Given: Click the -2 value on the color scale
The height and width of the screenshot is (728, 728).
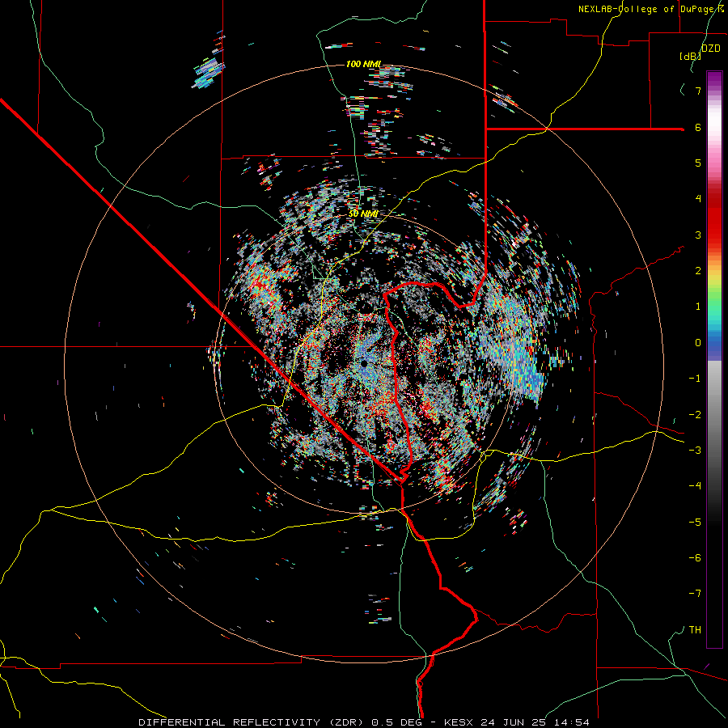Looking at the screenshot, I should [x=695, y=415].
